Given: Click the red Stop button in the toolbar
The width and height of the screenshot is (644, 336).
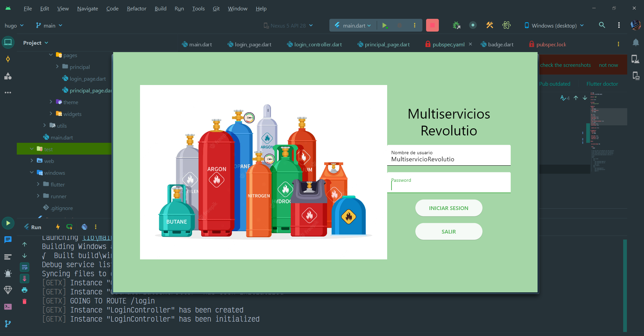Looking at the screenshot, I should [432, 25].
